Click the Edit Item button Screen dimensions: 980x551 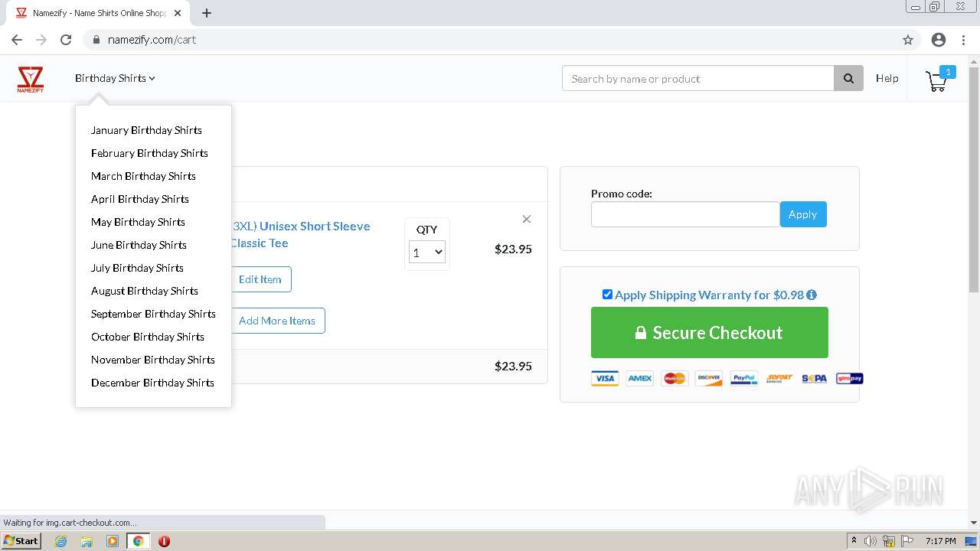(260, 279)
